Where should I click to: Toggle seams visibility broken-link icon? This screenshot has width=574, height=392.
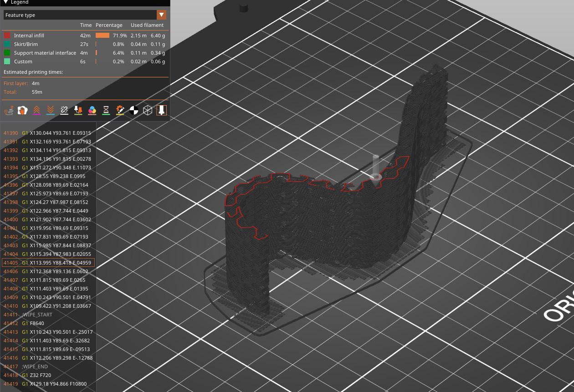click(x=64, y=110)
